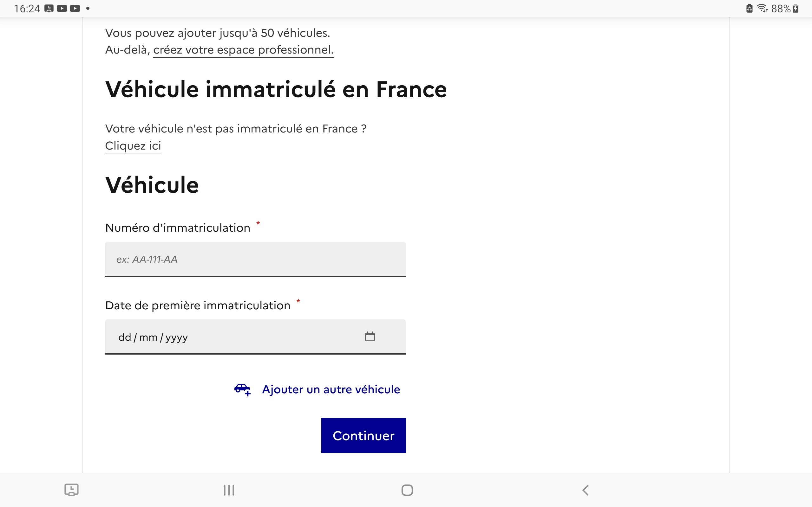Viewport: 812px width, 507px height.
Task: Select the 'mm' month segment of date
Action: click(x=148, y=337)
